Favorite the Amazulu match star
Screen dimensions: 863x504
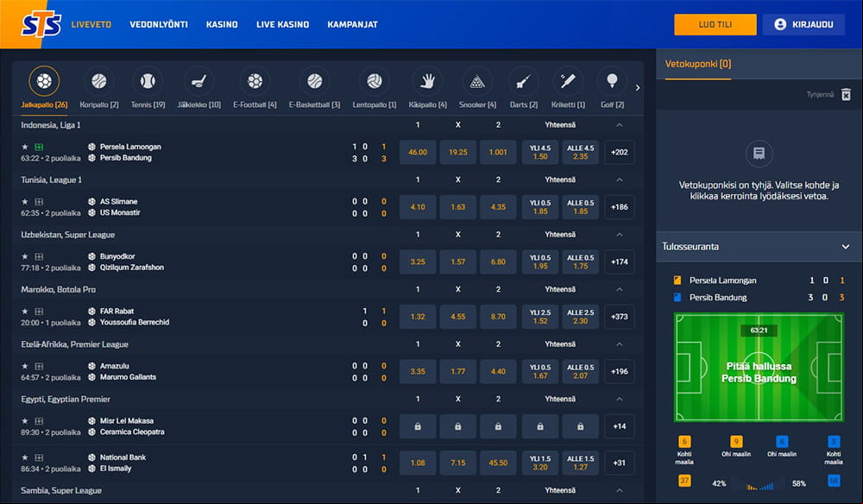click(25, 366)
